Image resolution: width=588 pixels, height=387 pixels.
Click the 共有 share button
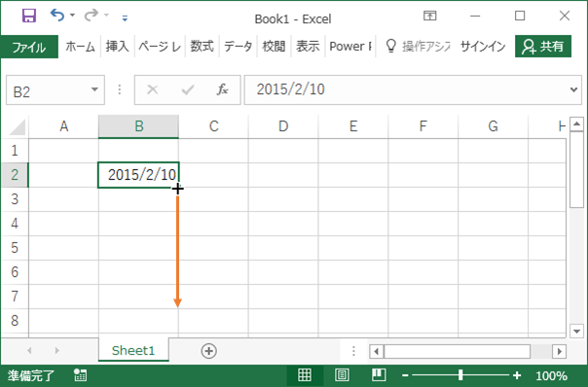click(543, 46)
